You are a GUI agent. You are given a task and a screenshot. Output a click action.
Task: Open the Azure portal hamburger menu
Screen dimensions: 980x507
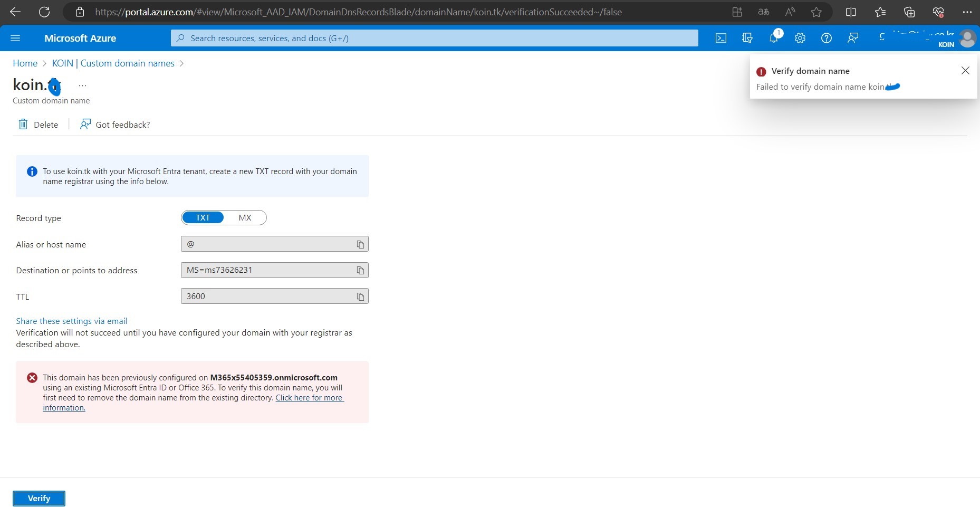tap(15, 38)
